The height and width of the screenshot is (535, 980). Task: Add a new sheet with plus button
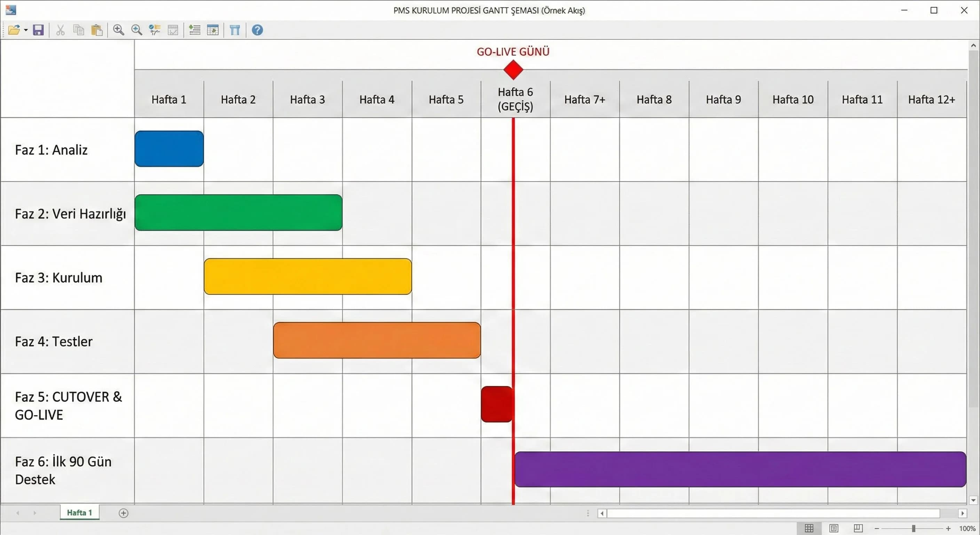pyautogui.click(x=123, y=513)
